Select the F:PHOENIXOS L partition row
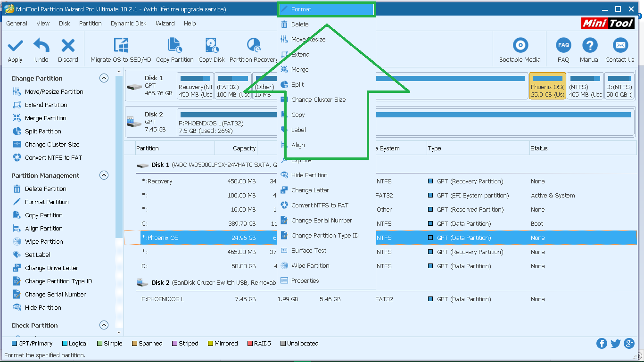 [380, 299]
